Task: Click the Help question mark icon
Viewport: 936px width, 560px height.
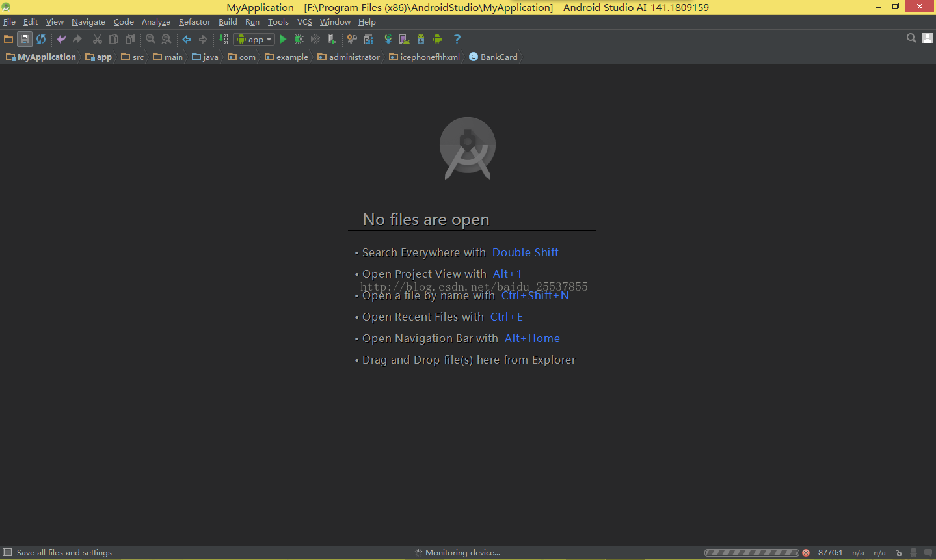Action: (x=457, y=39)
